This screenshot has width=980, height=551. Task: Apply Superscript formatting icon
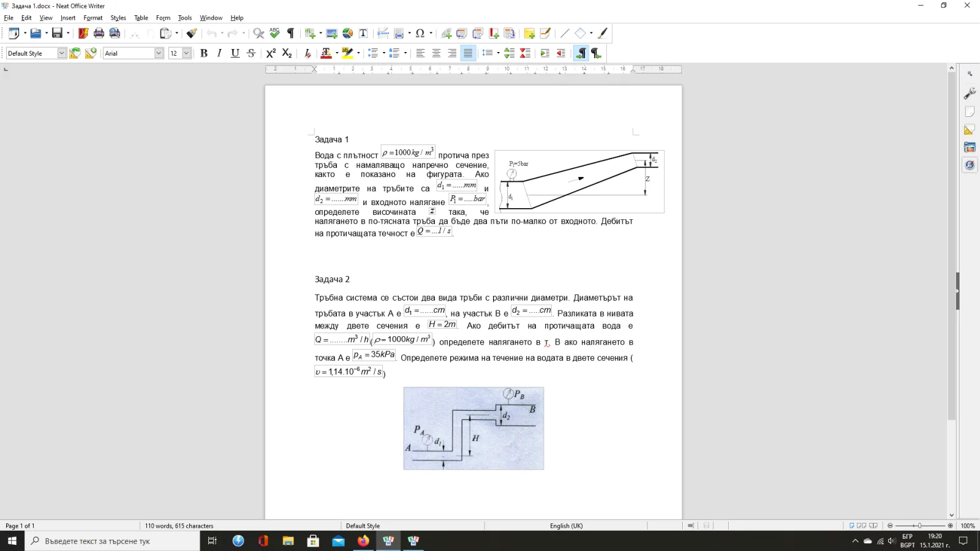pos(271,53)
